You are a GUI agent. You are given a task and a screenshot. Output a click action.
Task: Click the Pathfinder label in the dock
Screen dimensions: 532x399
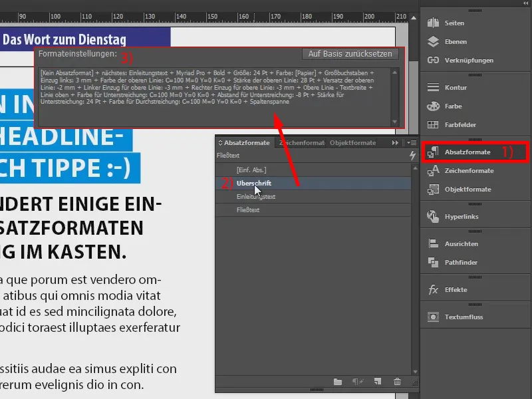[x=461, y=262]
